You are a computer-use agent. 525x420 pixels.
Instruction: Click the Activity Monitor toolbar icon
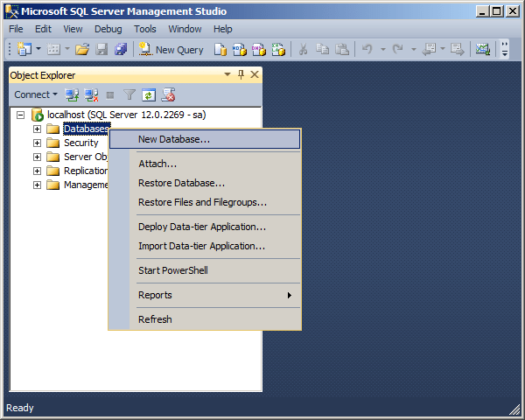pyautogui.click(x=482, y=50)
